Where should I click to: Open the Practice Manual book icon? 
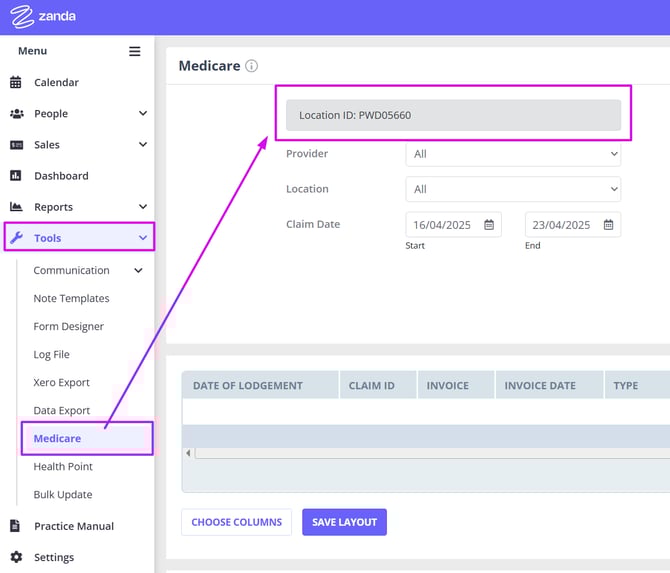tap(16, 526)
